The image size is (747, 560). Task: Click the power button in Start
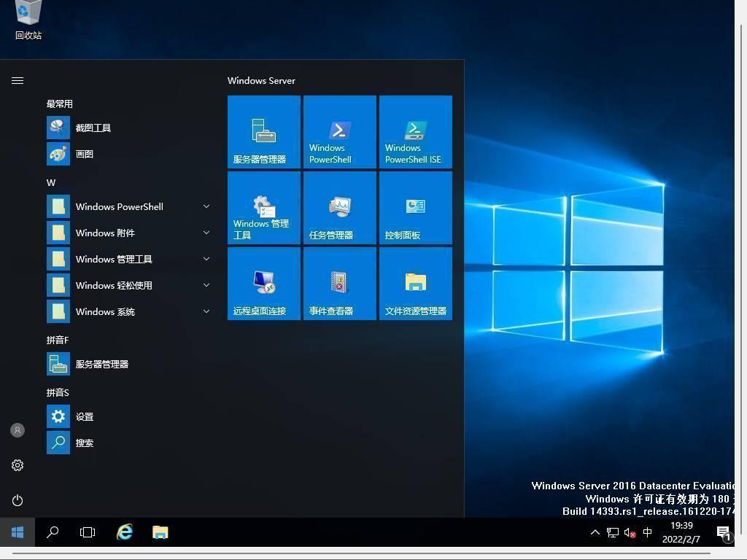tap(18, 500)
